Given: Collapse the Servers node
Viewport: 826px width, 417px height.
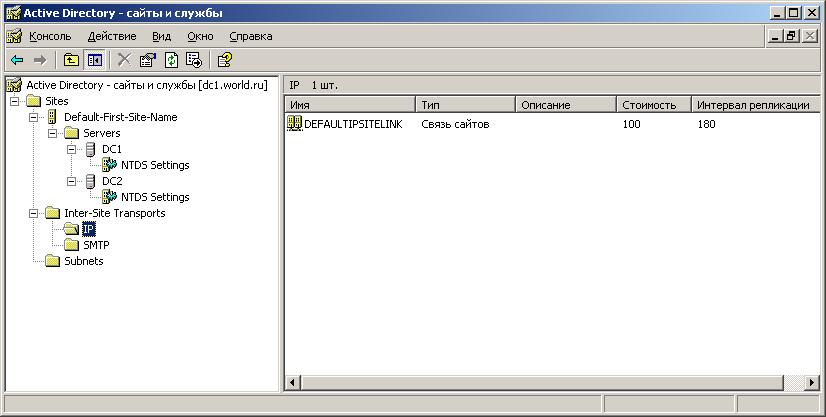Looking at the screenshot, I should click(x=53, y=133).
